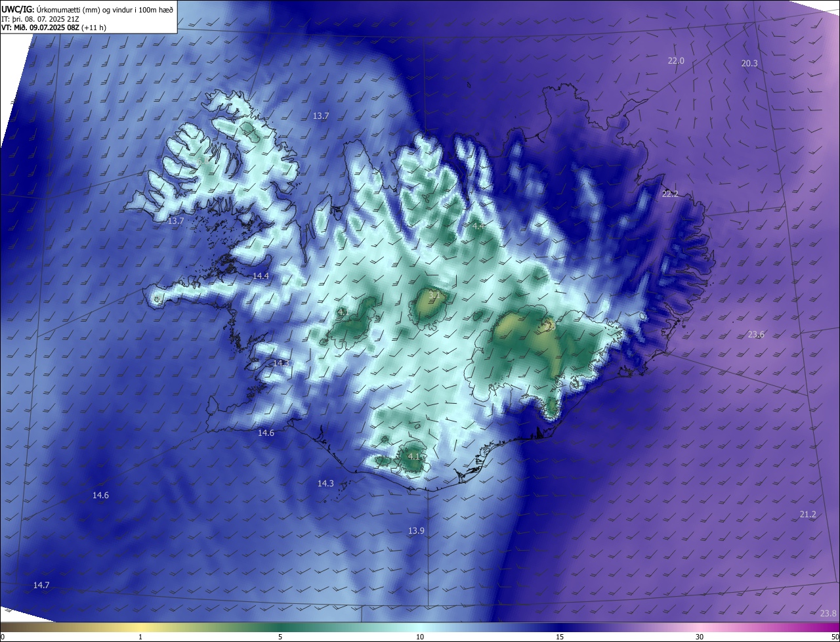Click the 21.2 value label
Image resolution: width=840 pixels, height=642 pixels.
(808, 514)
